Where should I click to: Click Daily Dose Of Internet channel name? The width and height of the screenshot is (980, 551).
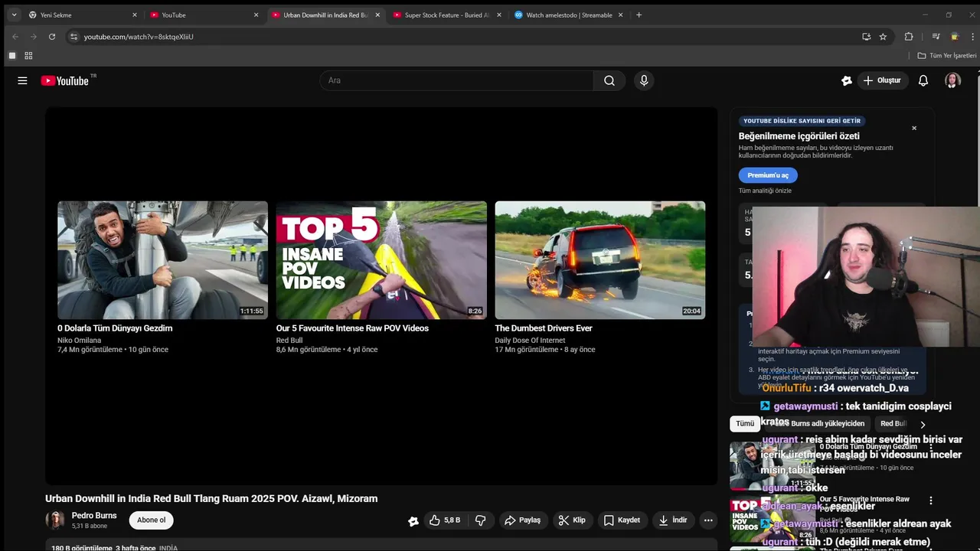pos(530,341)
